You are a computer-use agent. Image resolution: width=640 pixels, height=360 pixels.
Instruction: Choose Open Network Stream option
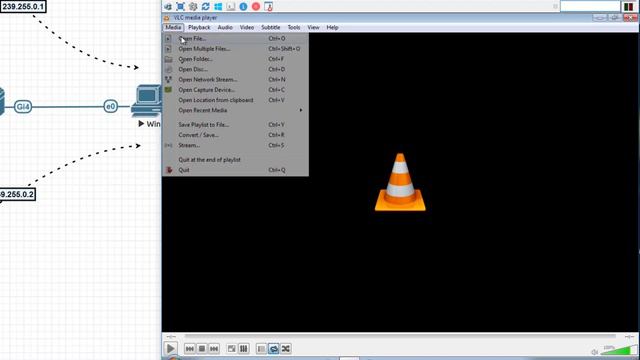click(236, 80)
